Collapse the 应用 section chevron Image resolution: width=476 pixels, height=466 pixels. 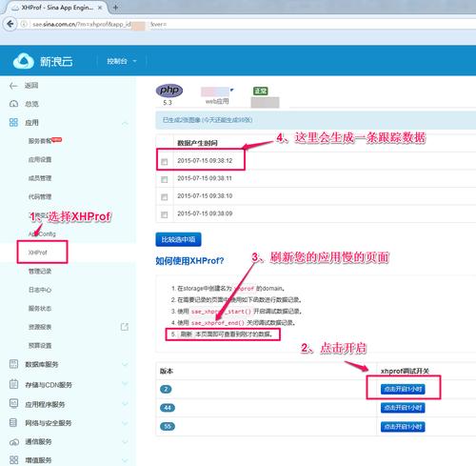click(x=125, y=123)
